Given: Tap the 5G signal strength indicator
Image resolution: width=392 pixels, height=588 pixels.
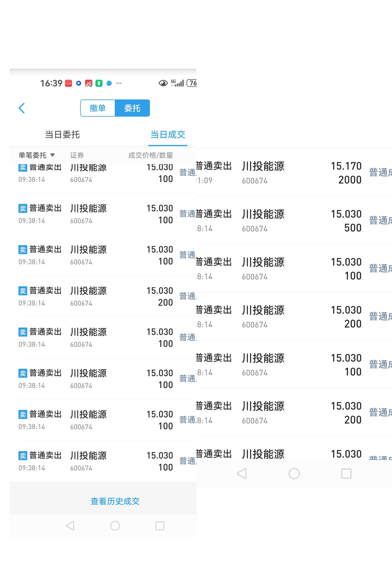Looking at the screenshot, I should (177, 83).
